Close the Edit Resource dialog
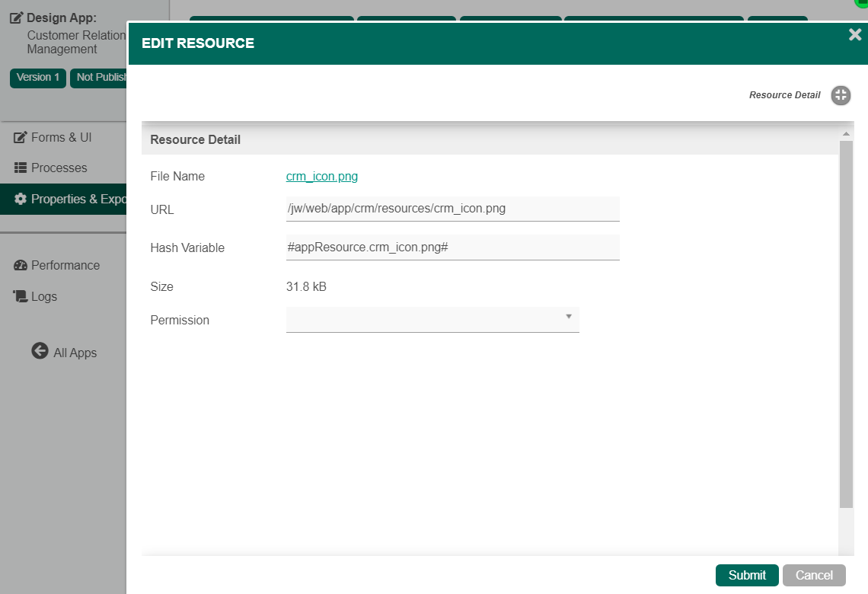The height and width of the screenshot is (594, 868). click(x=855, y=35)
